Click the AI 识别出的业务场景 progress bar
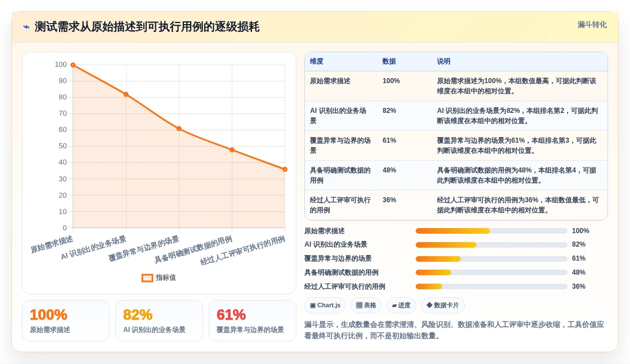The height and width of the screenshot is (364, 630). [492, 245]
